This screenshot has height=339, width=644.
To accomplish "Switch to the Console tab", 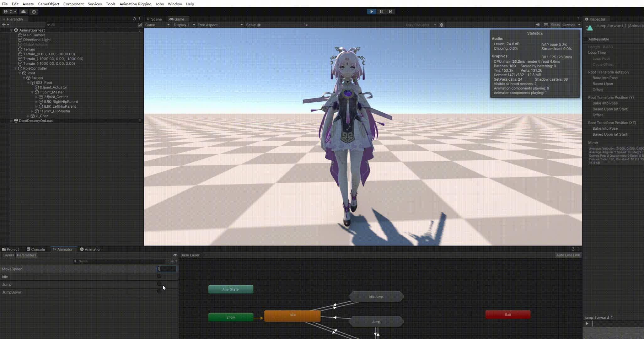I will point(36,250).
